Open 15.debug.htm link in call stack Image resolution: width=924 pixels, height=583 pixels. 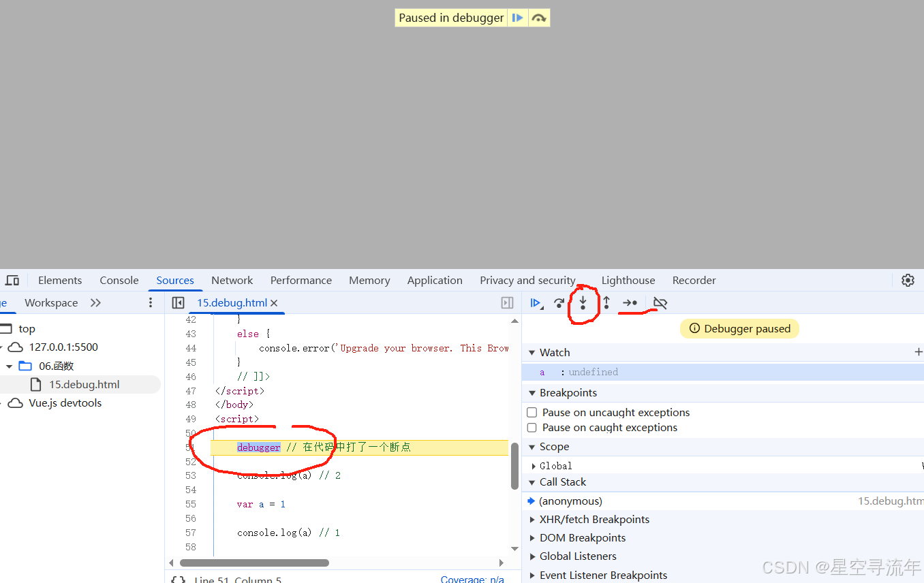pyautogui.click(x=891, y=501)
